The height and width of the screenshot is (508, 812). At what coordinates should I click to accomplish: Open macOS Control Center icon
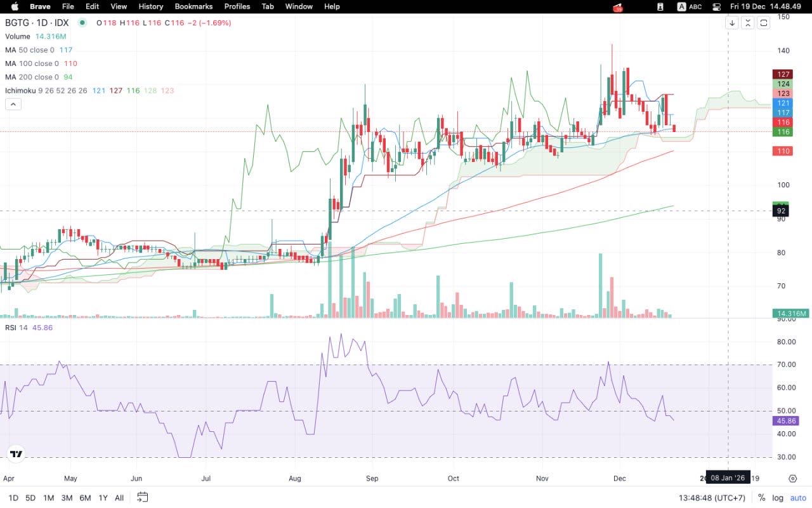[717, 6]
